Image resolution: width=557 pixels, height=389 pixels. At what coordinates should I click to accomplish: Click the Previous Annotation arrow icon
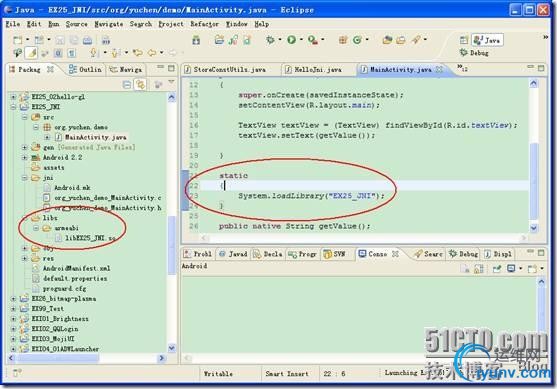click(x=115, y=53)
